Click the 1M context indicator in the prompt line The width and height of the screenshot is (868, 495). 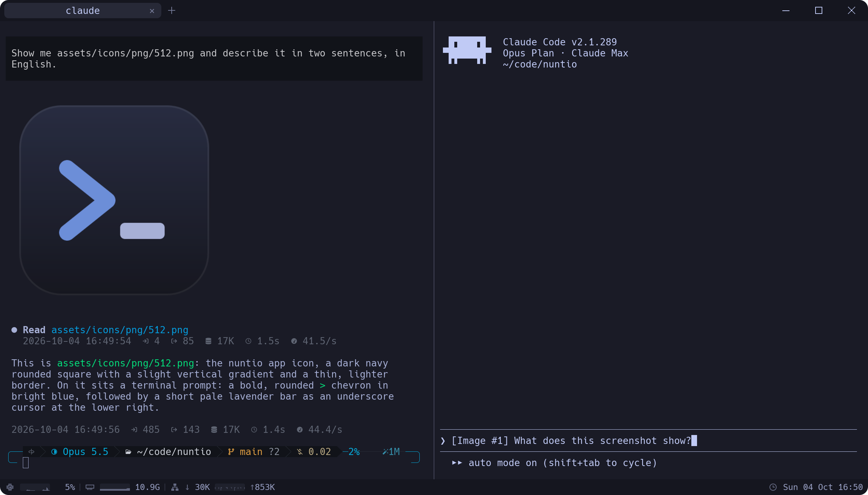click(x=391, y=452)
